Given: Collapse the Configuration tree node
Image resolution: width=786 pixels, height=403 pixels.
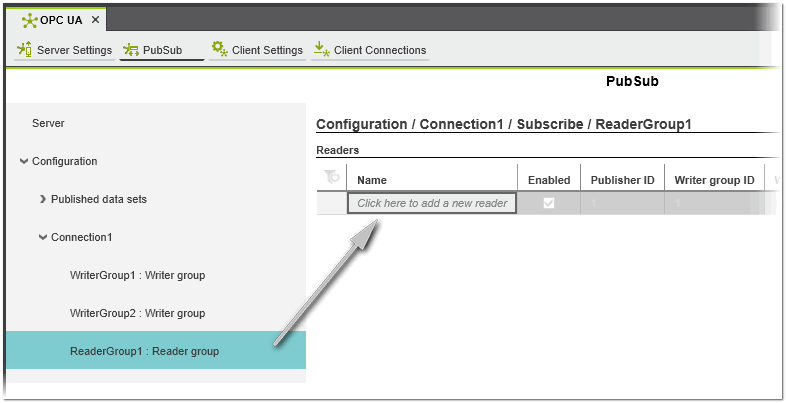Looking at the screenshot, I should pyautogui.click(x=24, y=161).
